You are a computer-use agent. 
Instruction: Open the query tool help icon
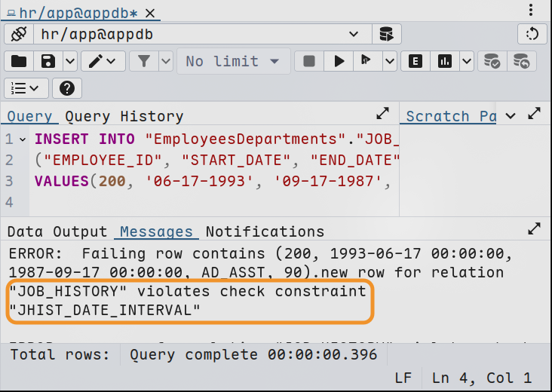(x=66, y=88)
